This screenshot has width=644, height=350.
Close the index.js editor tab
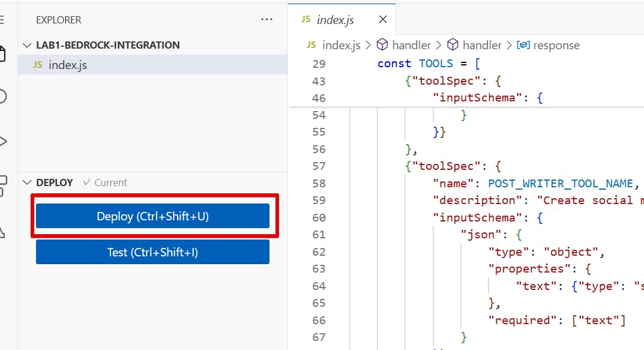pyautogui.click(x=383, y=19)
